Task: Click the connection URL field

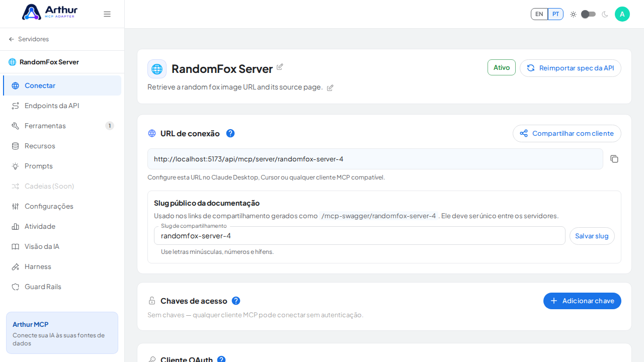Action: click(x=375, y=159)
